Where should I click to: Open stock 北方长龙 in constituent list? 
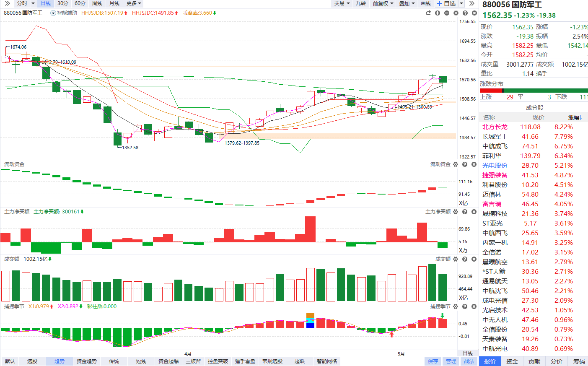495,127
